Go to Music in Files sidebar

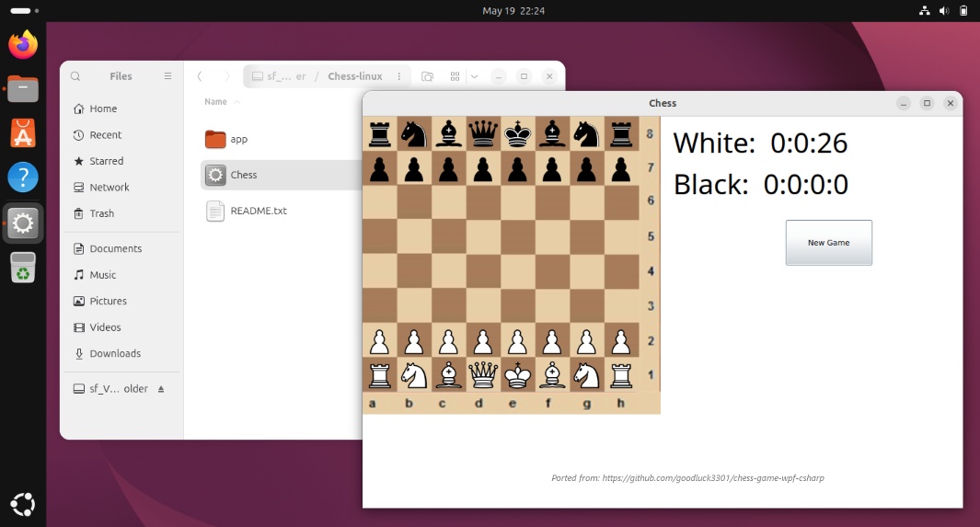point(121,275)
